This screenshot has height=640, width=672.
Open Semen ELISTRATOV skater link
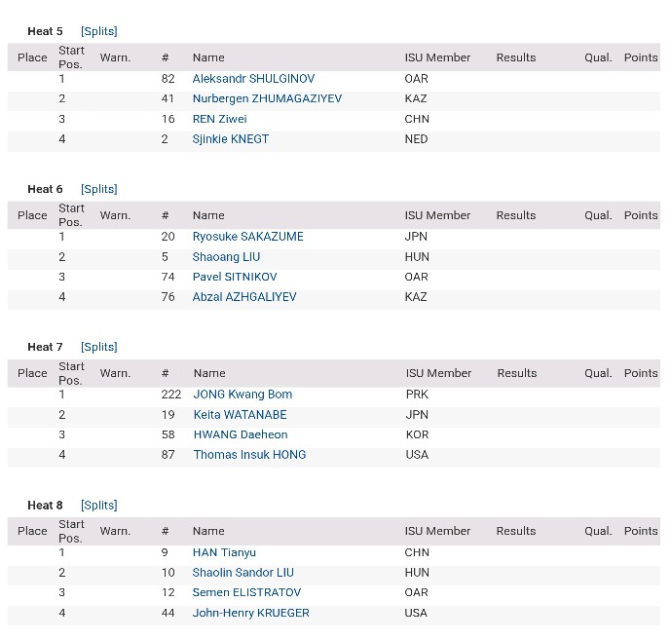[246, 592]
